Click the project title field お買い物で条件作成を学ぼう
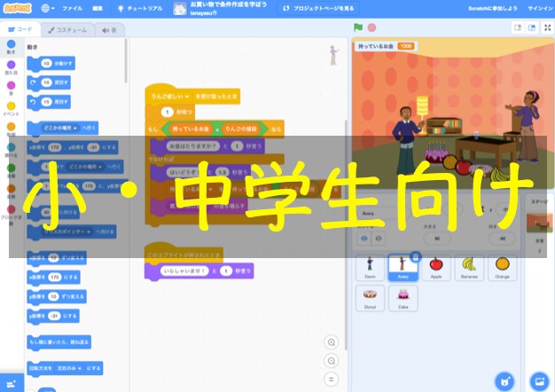The image size is (555, 392). [x=229, y=5]
